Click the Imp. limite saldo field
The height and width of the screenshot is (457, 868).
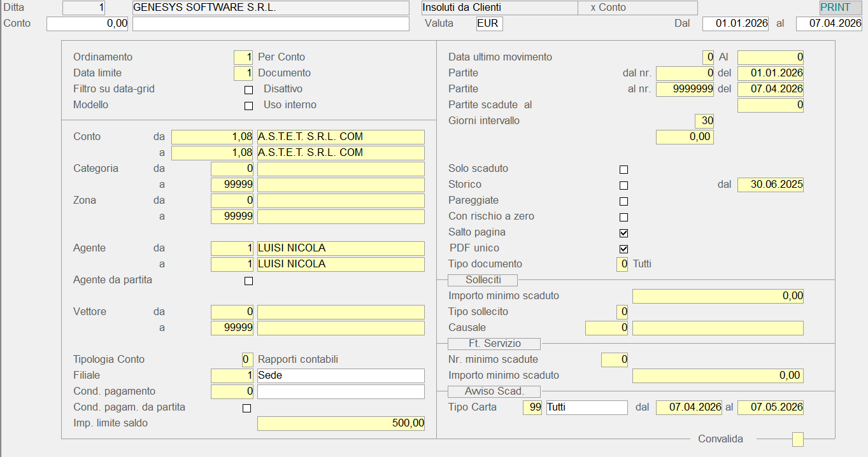341,423
